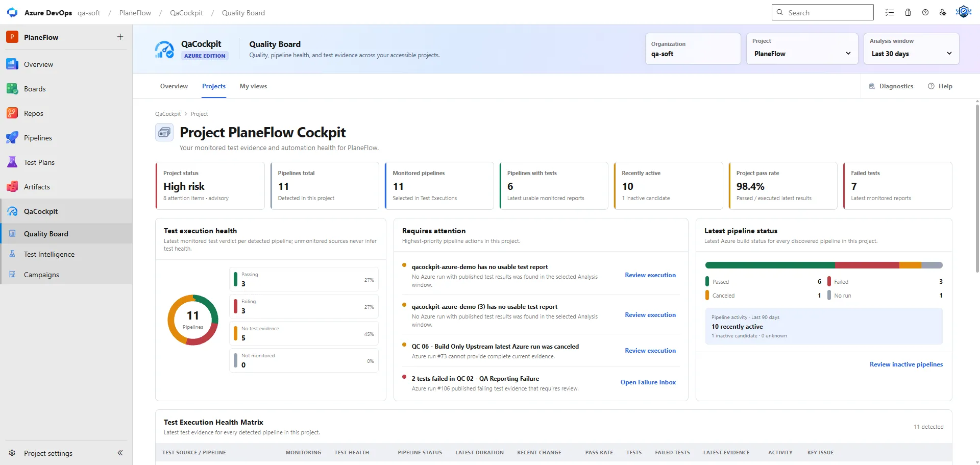Open the marketplace shopping bag icon

tap(908, 13)
